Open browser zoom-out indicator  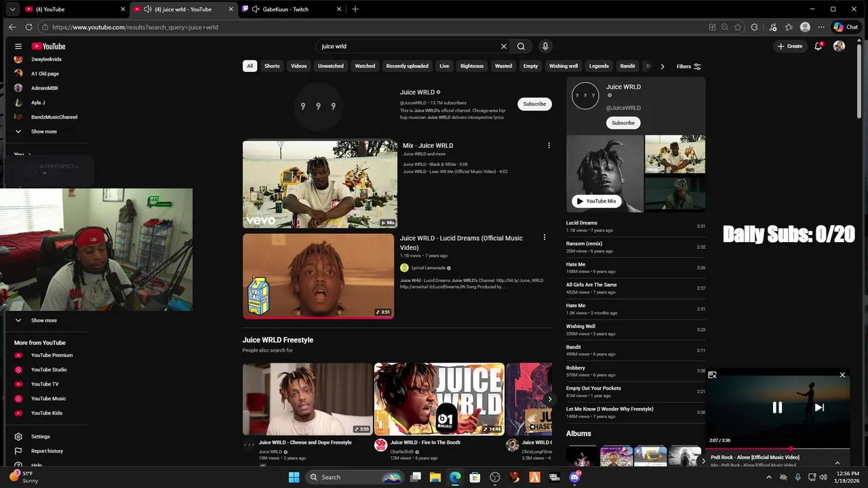(x=725, y=27)
